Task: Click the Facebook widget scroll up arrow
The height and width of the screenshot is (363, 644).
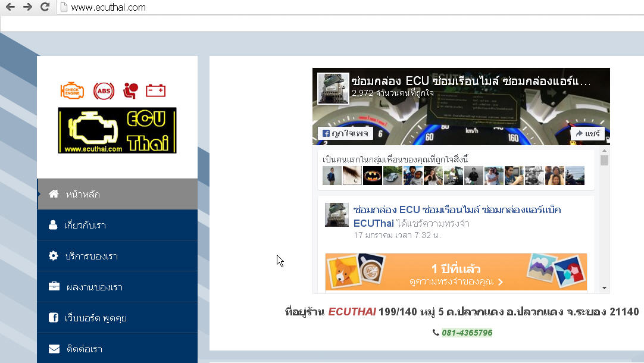Action: pos(604,151)
